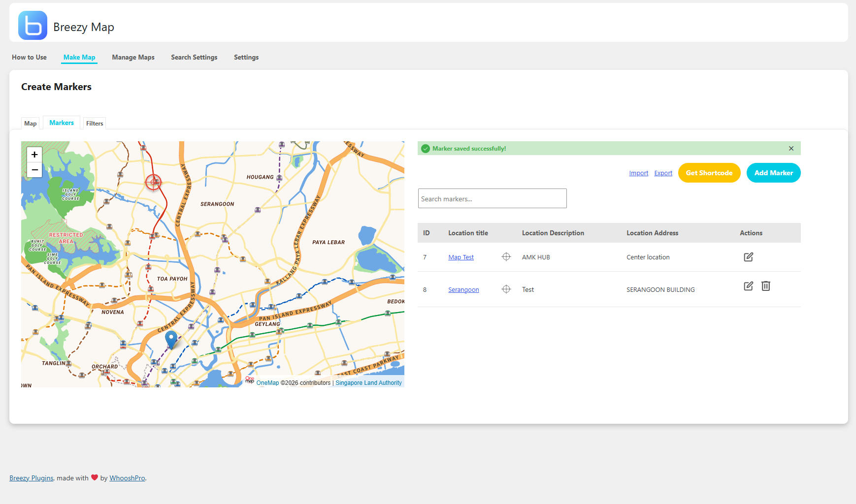
Task: Click the AMK HUB description cell
Action: tap(536, 257)
